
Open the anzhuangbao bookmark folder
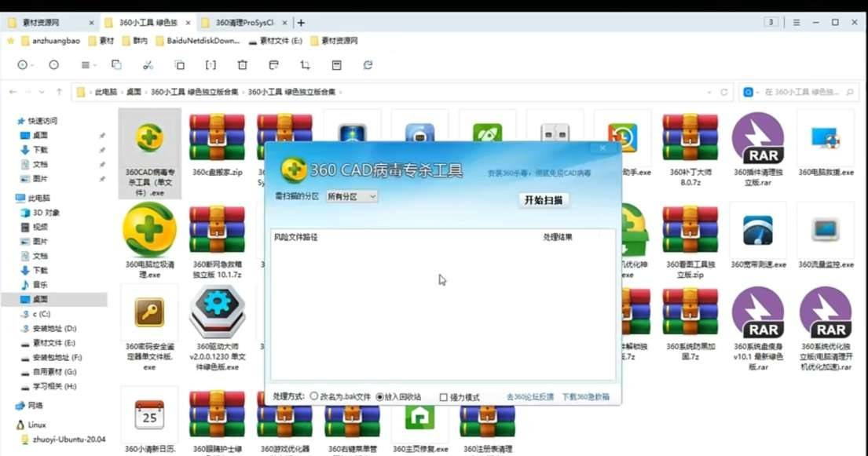coord(50,40)
